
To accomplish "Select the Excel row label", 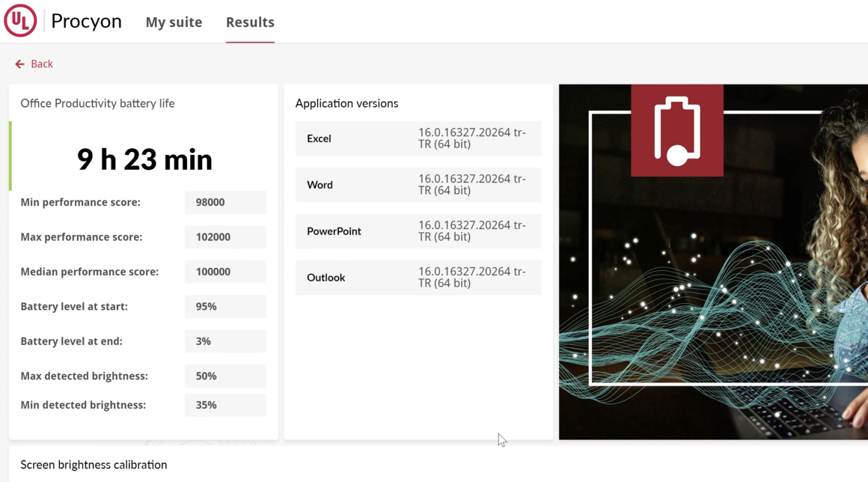I will pos(319,139).
